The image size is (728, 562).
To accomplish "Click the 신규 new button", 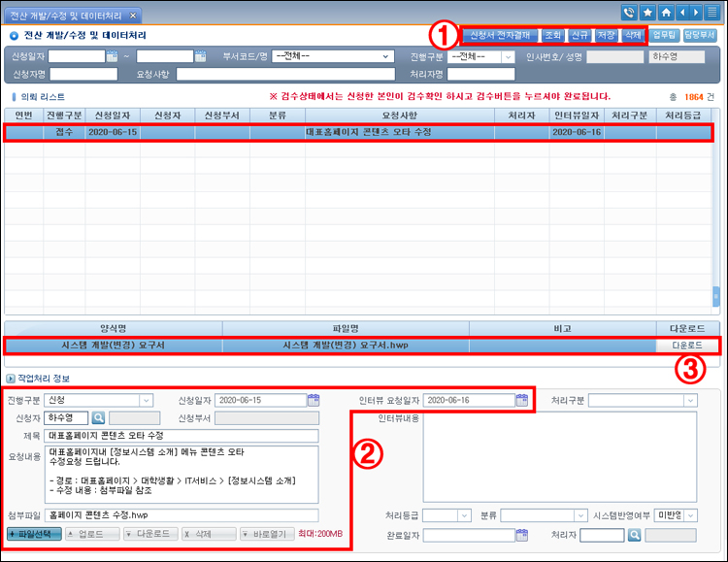I will 579,35.
